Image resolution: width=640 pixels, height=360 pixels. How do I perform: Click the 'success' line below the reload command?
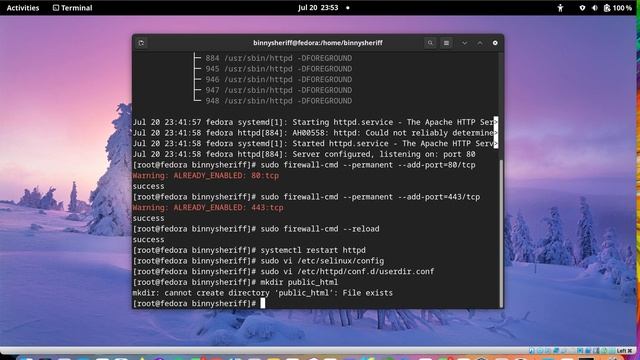point(149,239)
